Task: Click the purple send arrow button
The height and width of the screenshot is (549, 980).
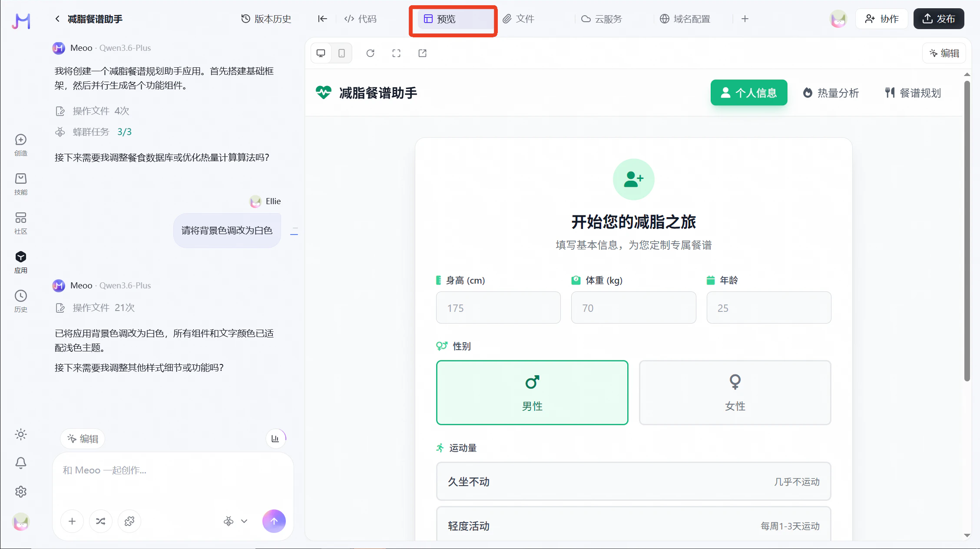Action: coord(274,521)
